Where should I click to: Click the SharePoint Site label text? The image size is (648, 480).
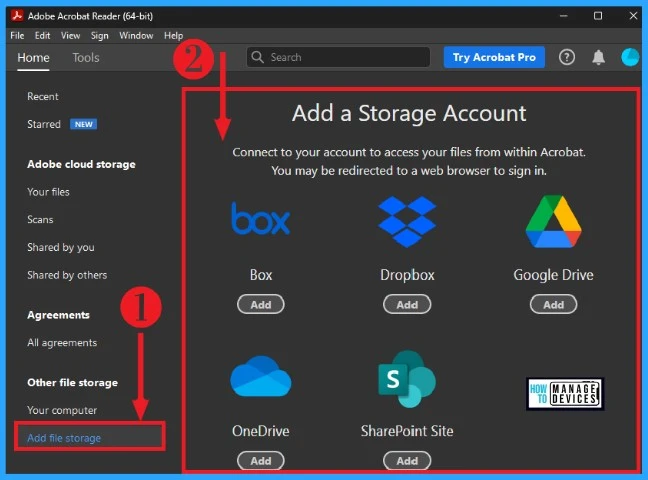point(407,431)
